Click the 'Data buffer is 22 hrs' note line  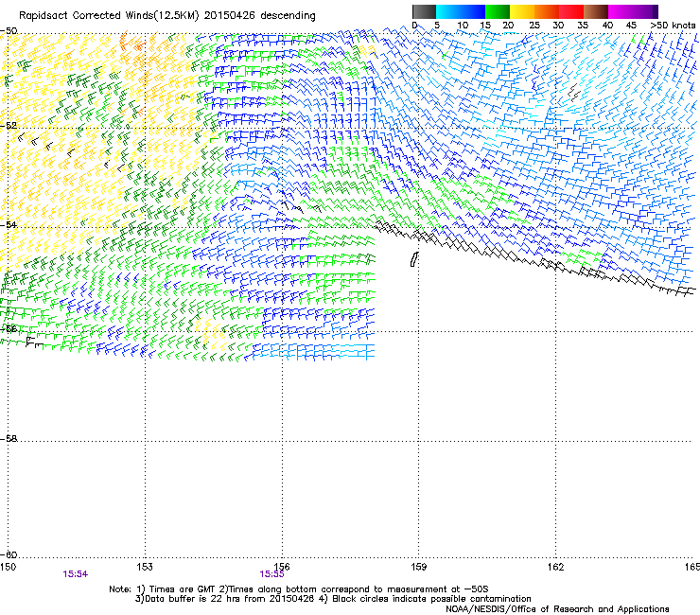pyautogui.click(x=333, y=599)
